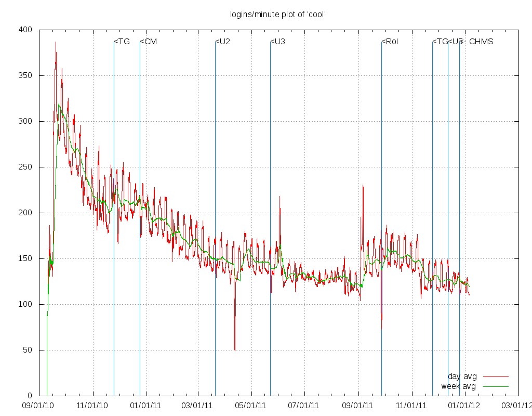The width and height of the screenshot is (532, 416).
Task: Click the x-axis date 09/01/10
Action: [x=37, y=406]
